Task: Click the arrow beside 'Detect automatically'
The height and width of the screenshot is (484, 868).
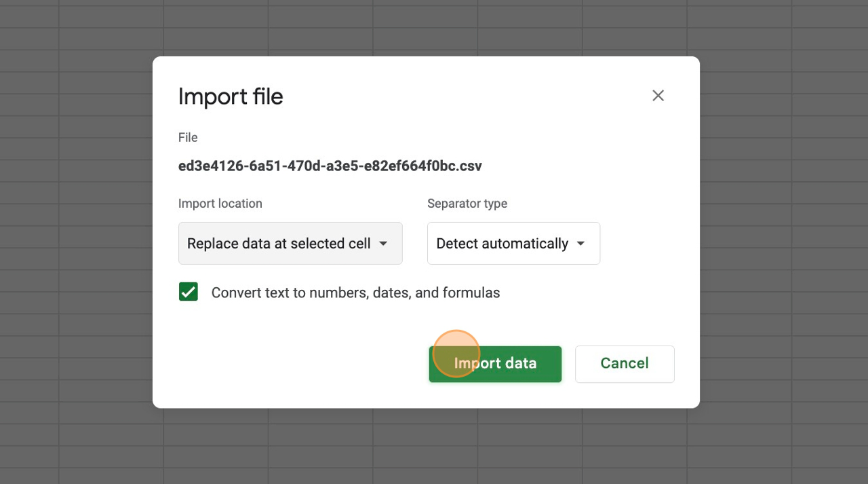Action: pos(580,243)
